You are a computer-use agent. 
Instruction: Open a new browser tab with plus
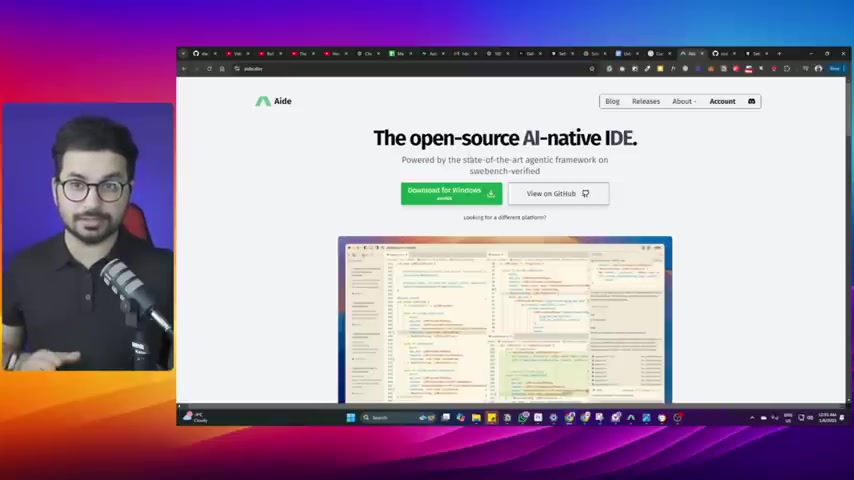(x=779, y=53)
